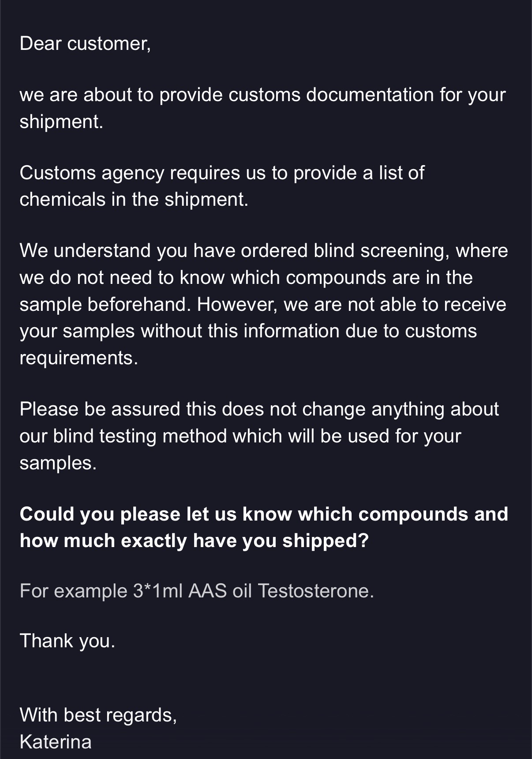
Task: Click the 'Thank you.' line
Action: click(x=67, y=641)
